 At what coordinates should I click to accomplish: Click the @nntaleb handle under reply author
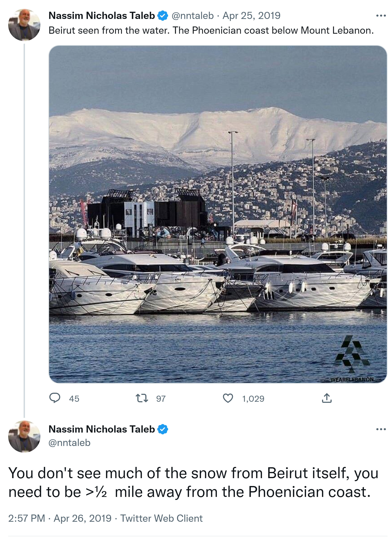(x=69, y=443)
